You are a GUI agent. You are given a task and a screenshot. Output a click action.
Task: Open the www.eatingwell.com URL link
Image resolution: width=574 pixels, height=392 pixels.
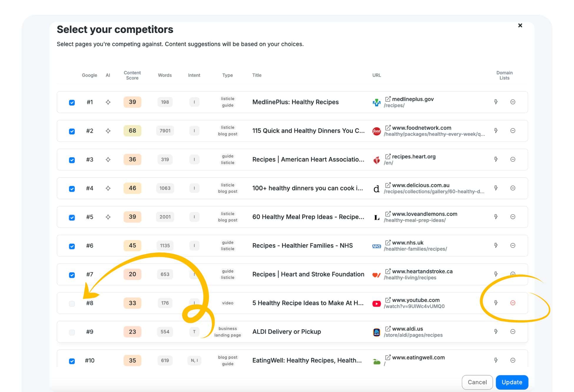pyautogui.click(x=418, y=357)
